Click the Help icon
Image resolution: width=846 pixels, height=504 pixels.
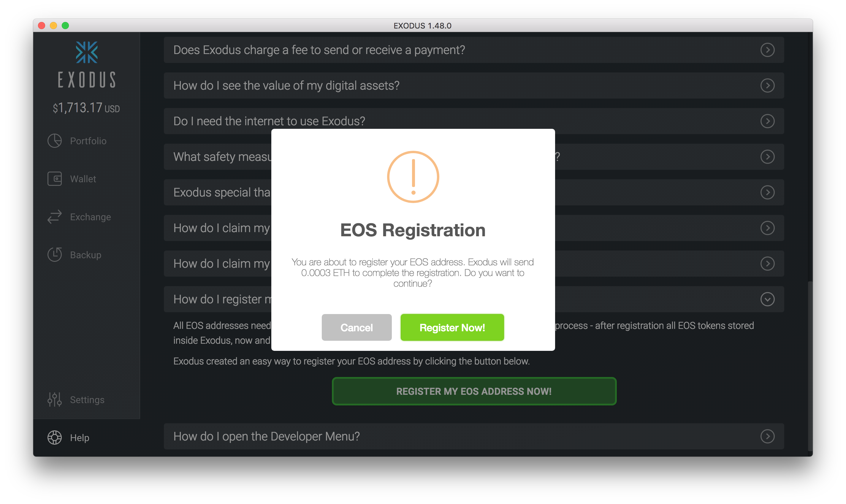55,437
